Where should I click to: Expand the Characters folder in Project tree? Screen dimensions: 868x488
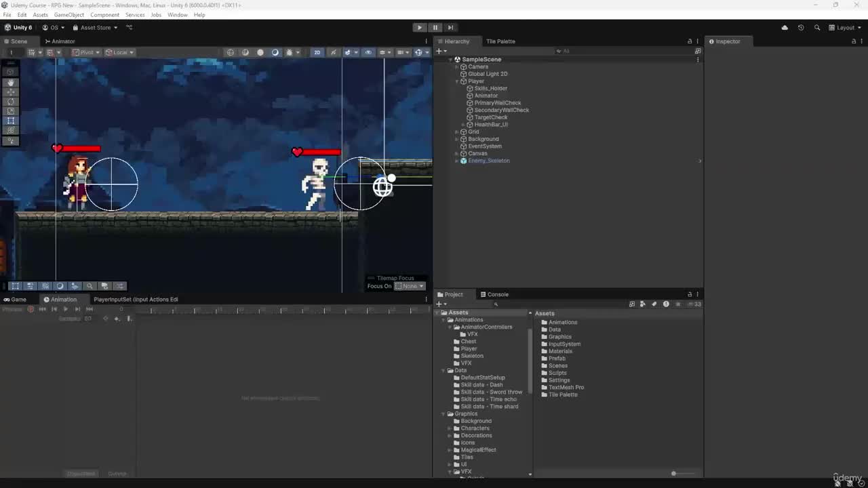click(449, 428)
